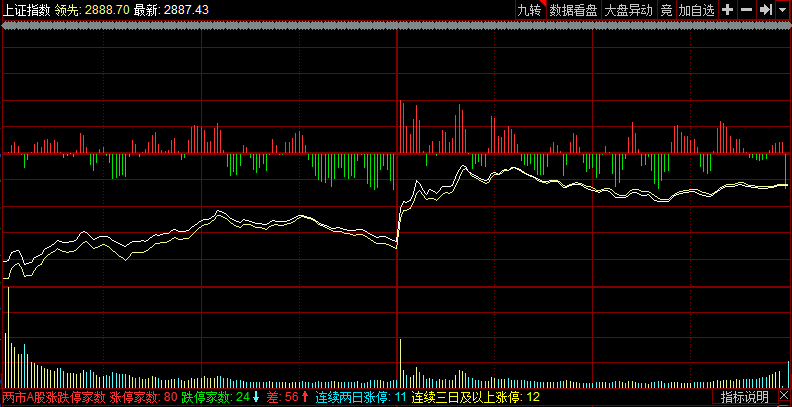Click the red up arrow beside 56
Screen dimensions: 792x407
pos(305,397)
